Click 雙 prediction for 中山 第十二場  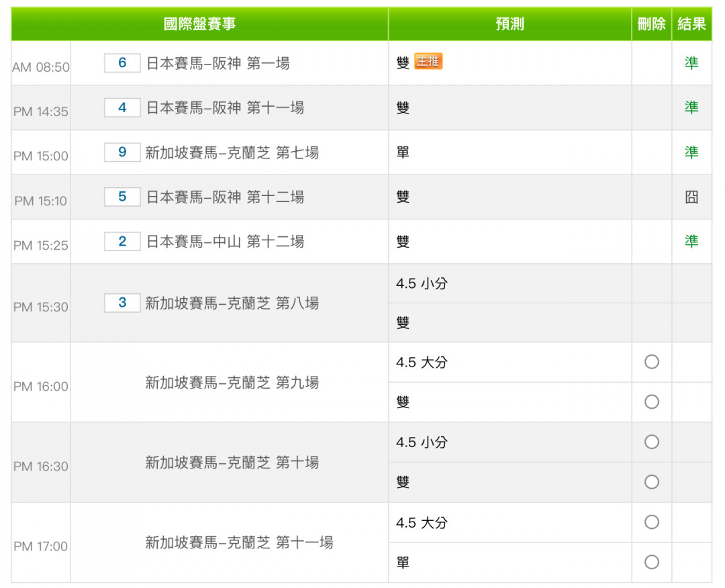click(x=403, y=241)
